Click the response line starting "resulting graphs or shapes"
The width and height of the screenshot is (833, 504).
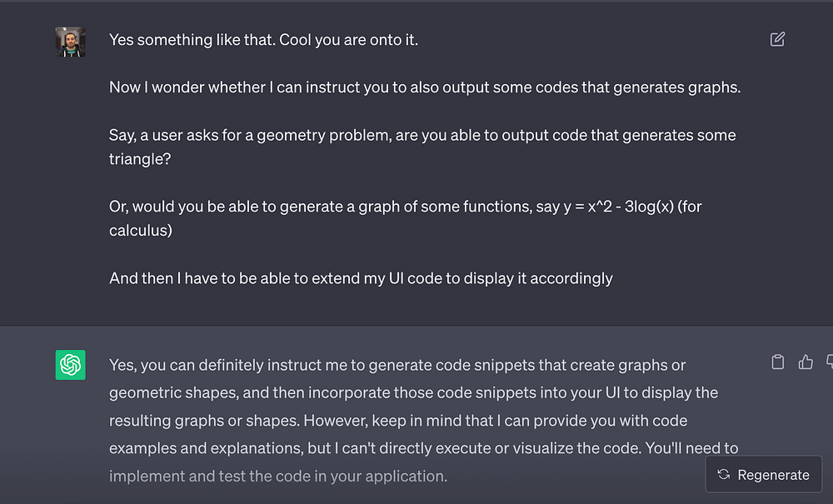tap(398, 421)
